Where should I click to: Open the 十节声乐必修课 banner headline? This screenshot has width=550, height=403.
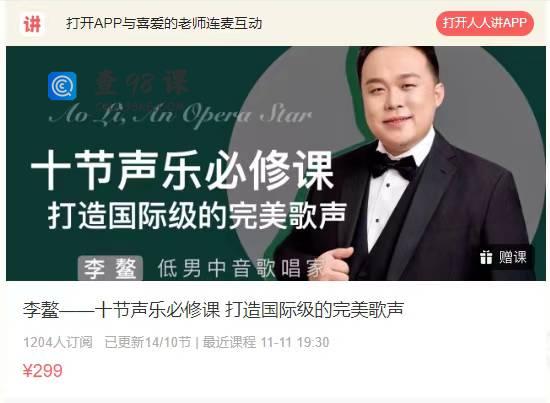point(182,170)
